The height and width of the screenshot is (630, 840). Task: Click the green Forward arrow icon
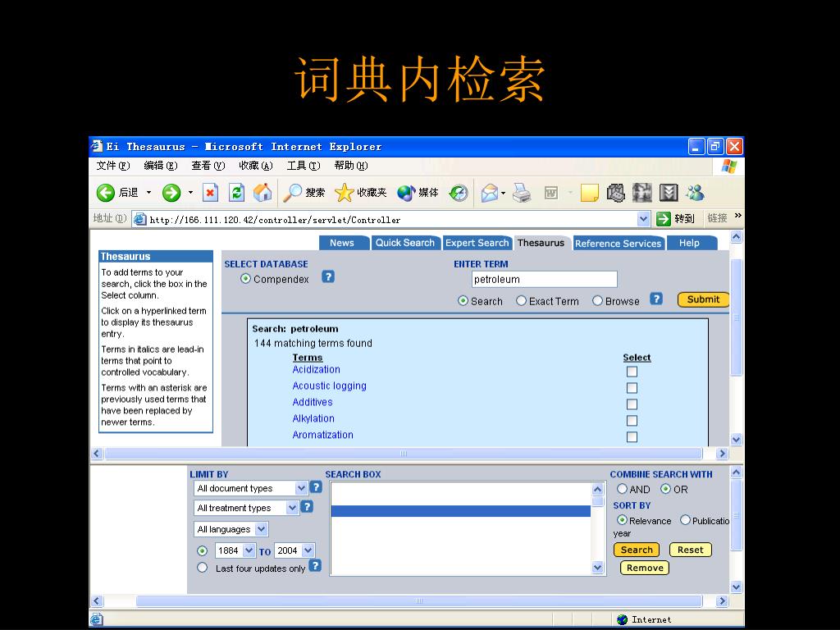click(171, 193)
